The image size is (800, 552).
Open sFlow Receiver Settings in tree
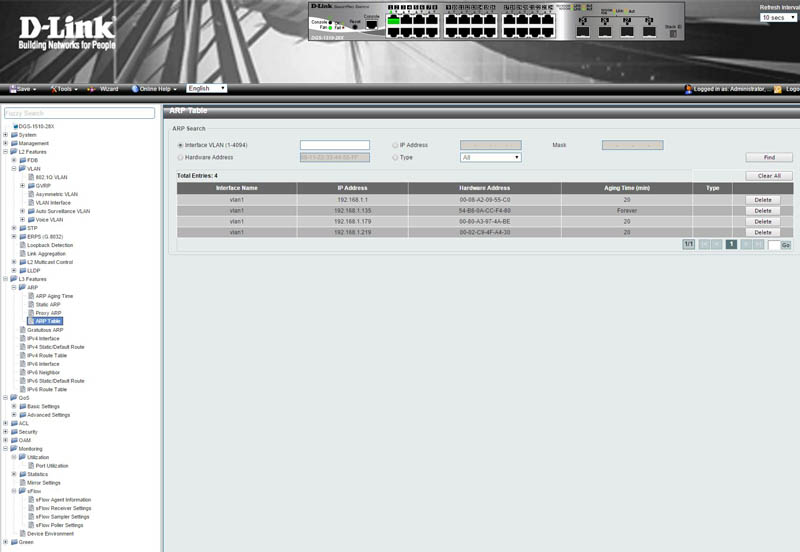coord(63,508)
